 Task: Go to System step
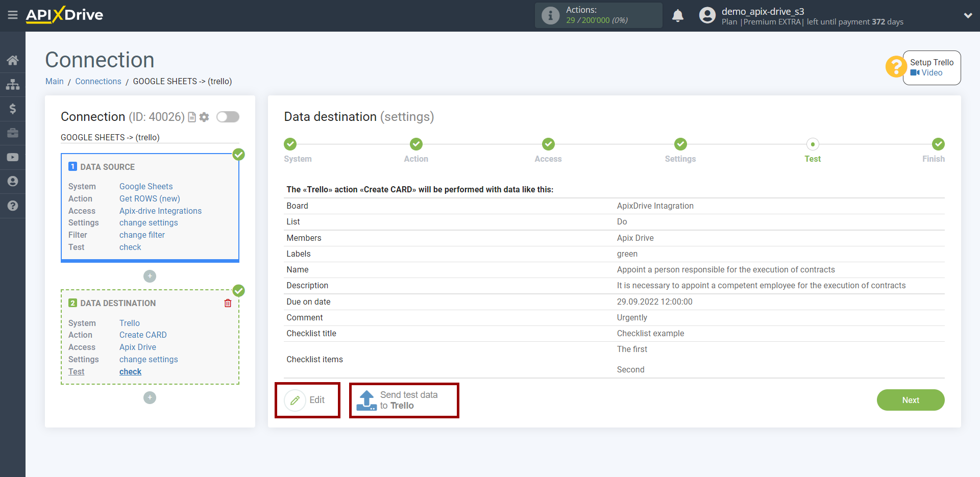point(290,144)
